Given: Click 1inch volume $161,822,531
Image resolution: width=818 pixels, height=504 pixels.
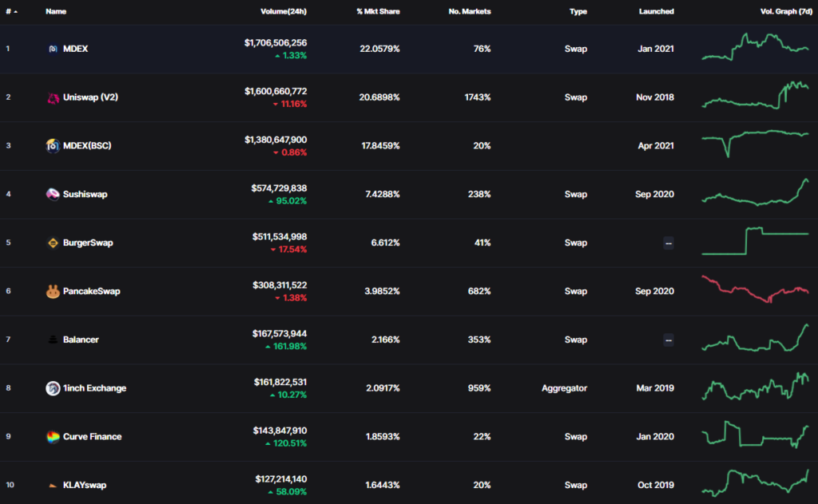Looking at the screenshot, I should tap(280, 383).
